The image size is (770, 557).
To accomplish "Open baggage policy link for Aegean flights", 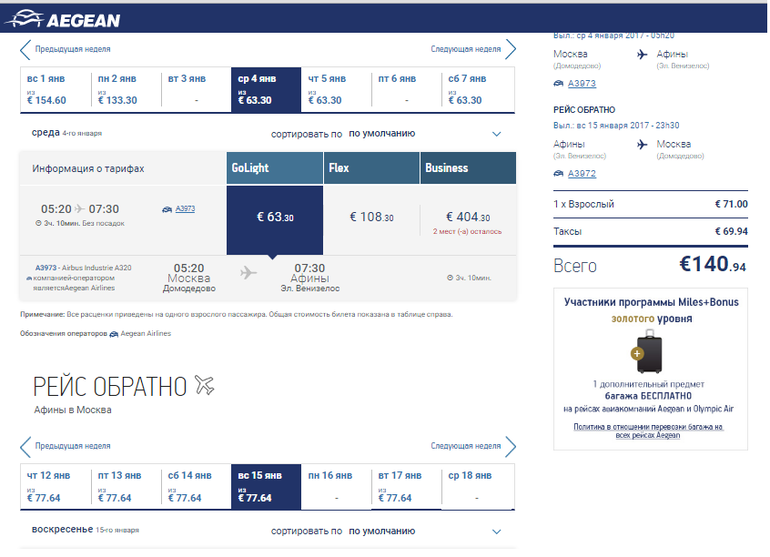I will tap(647, 430).
